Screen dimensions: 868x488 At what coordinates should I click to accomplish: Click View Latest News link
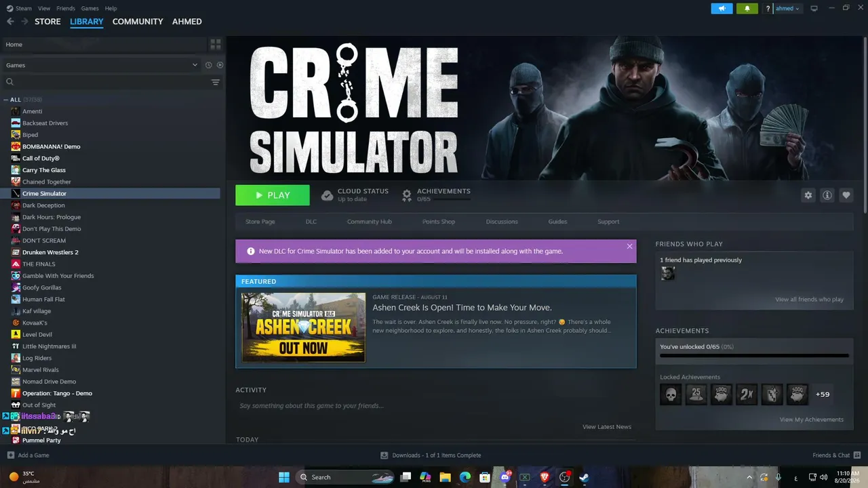click(607, 427)
